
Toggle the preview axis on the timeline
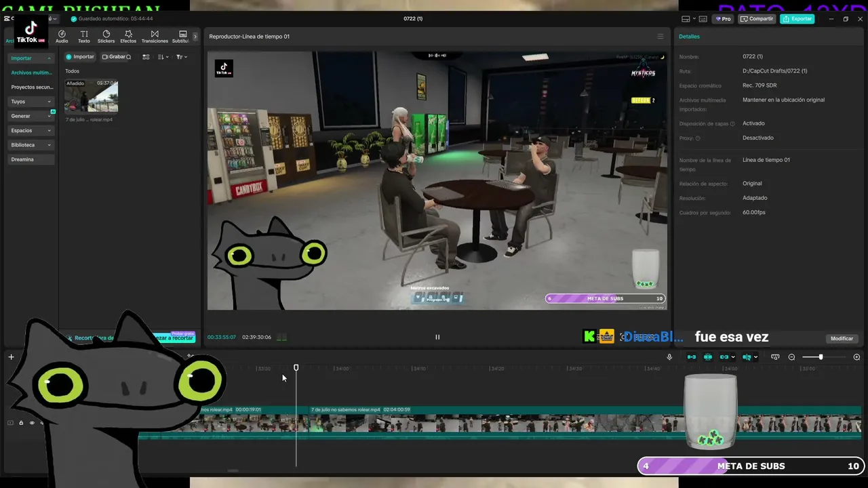747,357
